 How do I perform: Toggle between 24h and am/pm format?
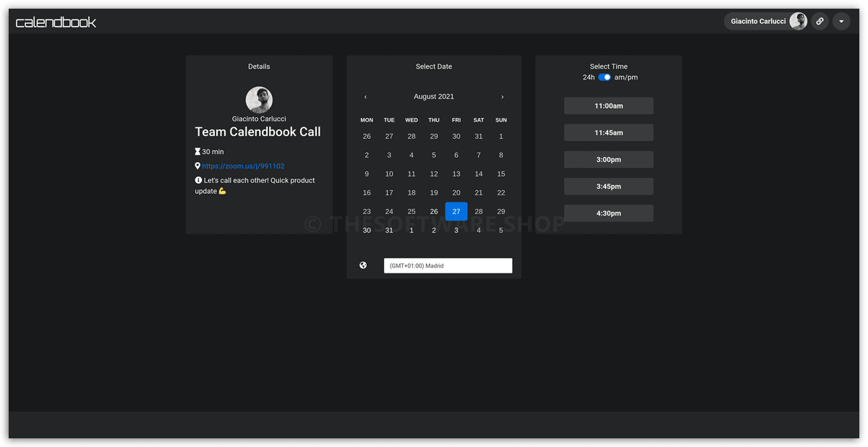605,77
